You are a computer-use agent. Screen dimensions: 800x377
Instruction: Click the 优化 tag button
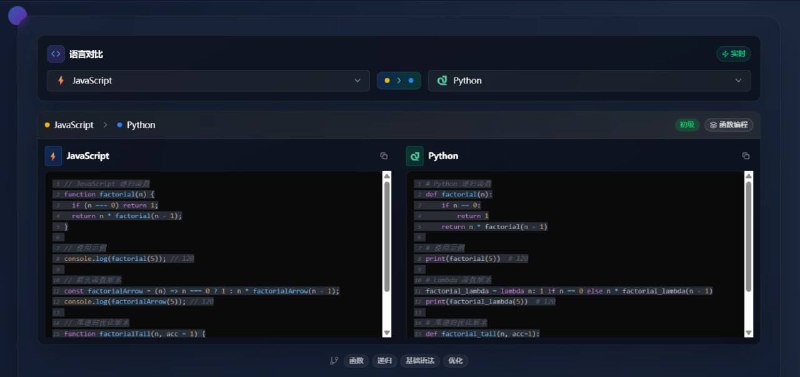coord(455,361)
